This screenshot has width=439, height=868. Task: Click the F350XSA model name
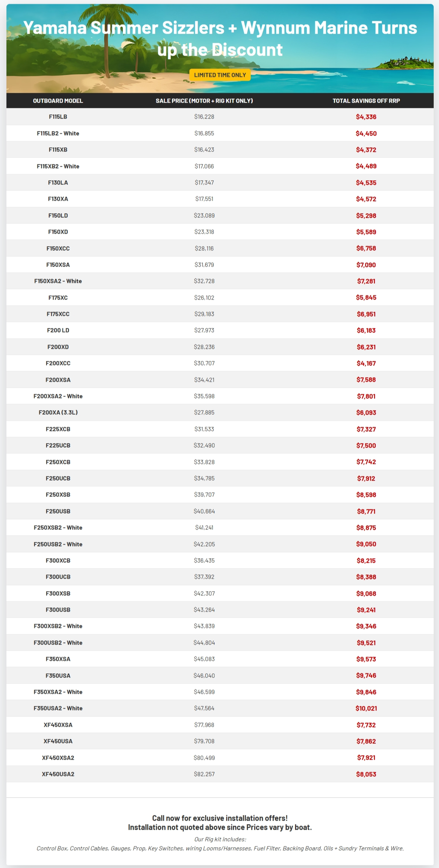[x=58, y=659]
